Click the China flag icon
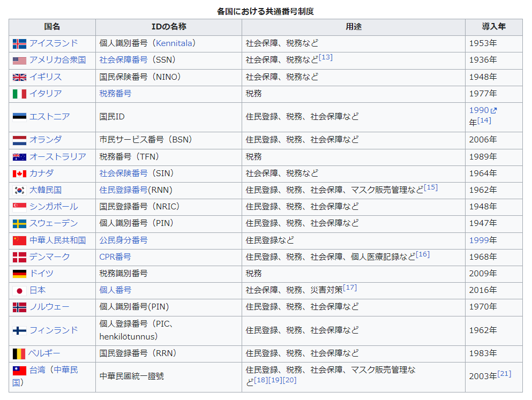532x400 pixels. click(x=19, y=240)
